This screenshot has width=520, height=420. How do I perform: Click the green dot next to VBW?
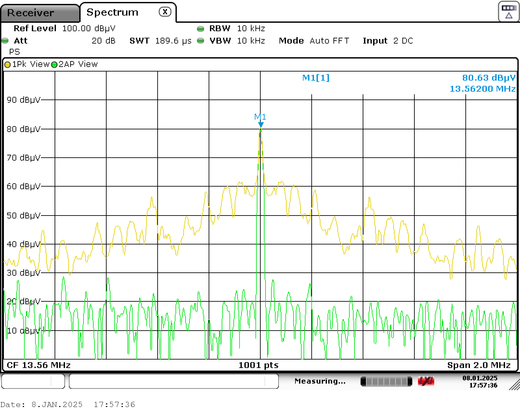[x=201, y=41]
